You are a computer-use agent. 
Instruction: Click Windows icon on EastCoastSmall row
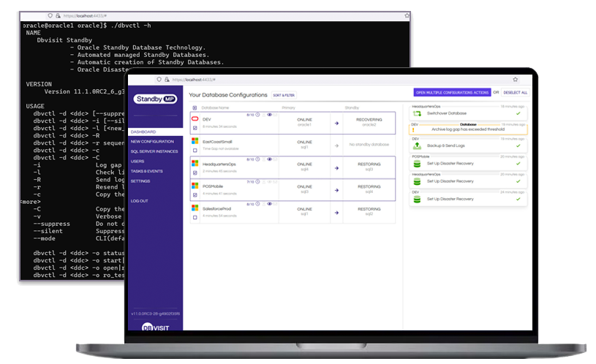coord(195,140)
